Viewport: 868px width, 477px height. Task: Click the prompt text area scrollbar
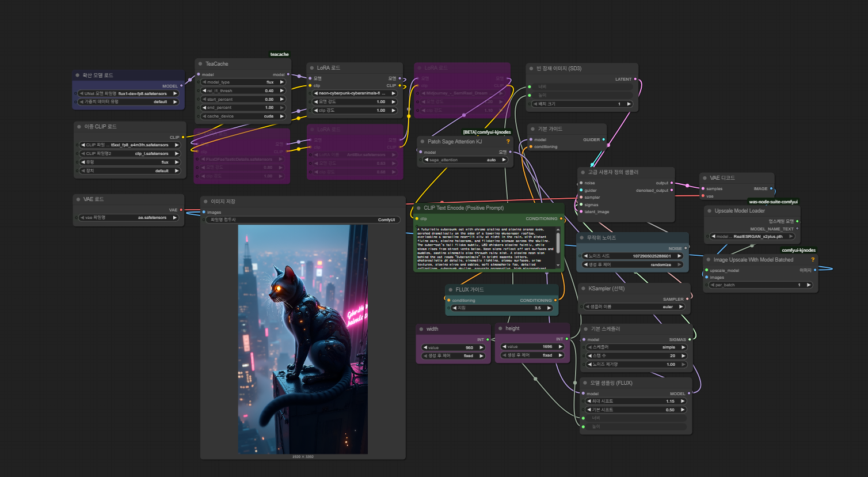558,244
